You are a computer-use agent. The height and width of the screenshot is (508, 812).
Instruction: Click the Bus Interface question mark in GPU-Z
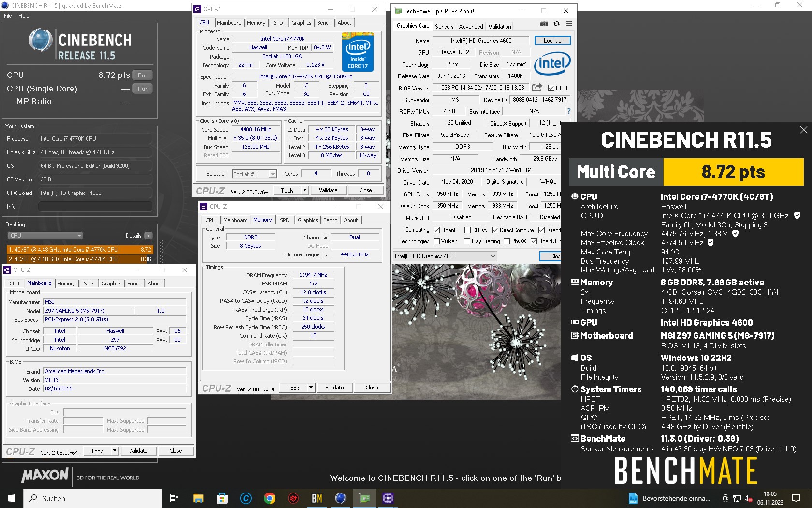(x=569, y=111)
